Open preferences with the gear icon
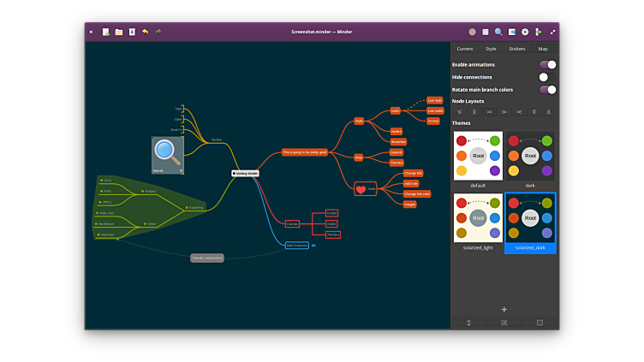The width and height of the screenshot is (644, 362). click(x=525, y=32)
